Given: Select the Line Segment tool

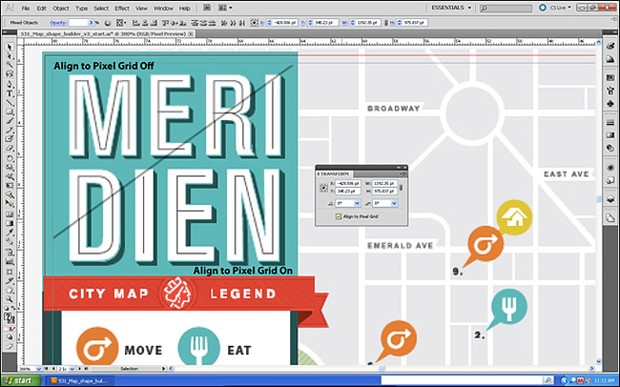Looking at the screenshot, I should coord(9,102).
